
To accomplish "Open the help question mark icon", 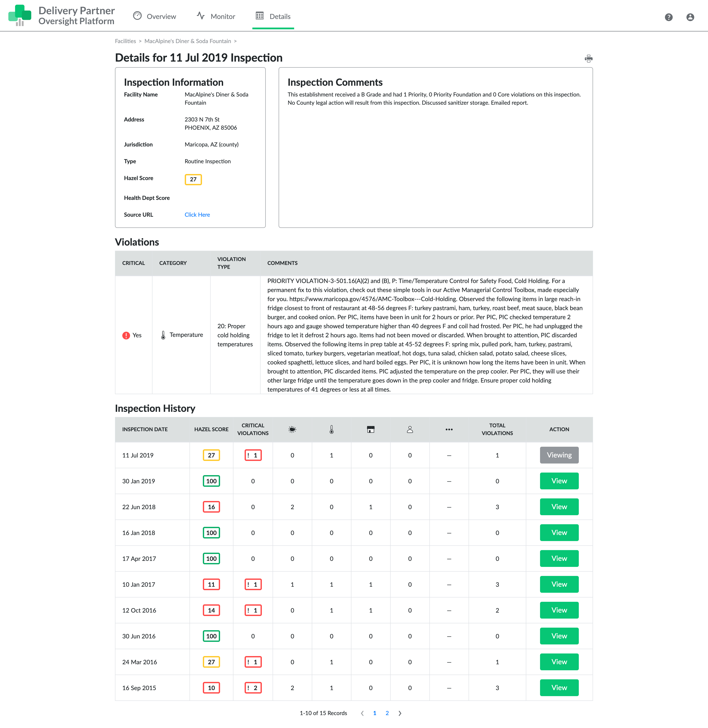I will pos(669,17).
